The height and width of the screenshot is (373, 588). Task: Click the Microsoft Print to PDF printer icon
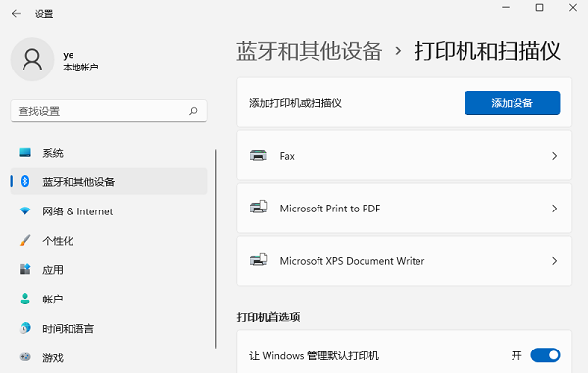pos(258,207)
